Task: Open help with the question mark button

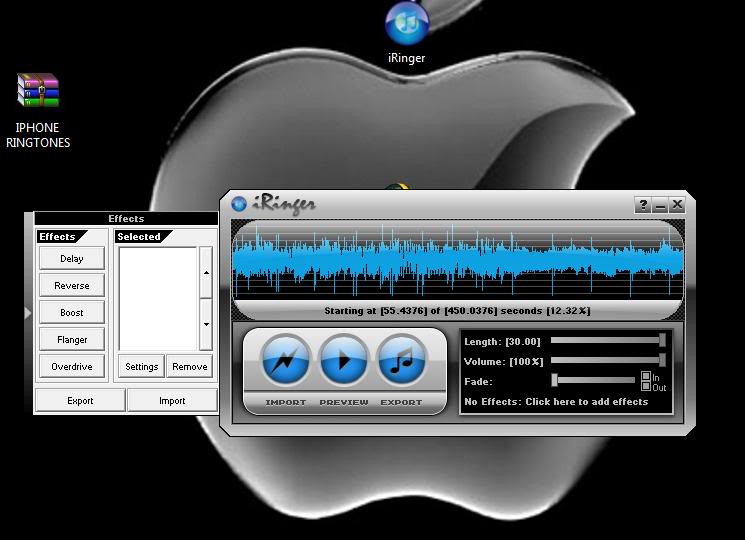Action: (x=643, y=205)
